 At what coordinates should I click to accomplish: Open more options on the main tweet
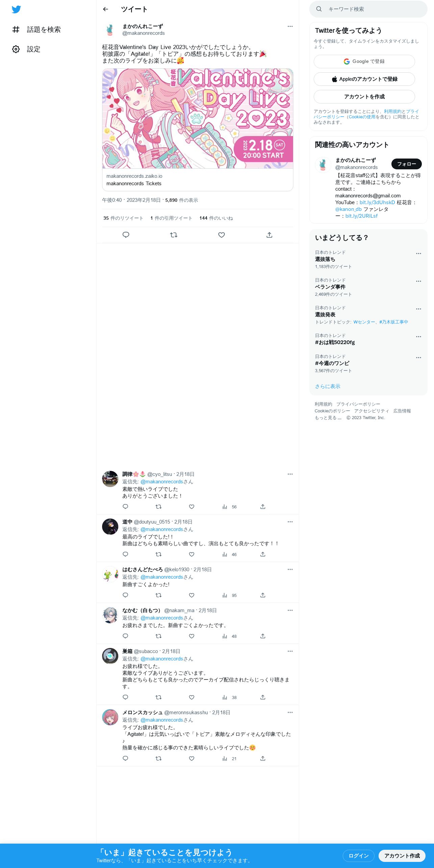coord(290,26)
